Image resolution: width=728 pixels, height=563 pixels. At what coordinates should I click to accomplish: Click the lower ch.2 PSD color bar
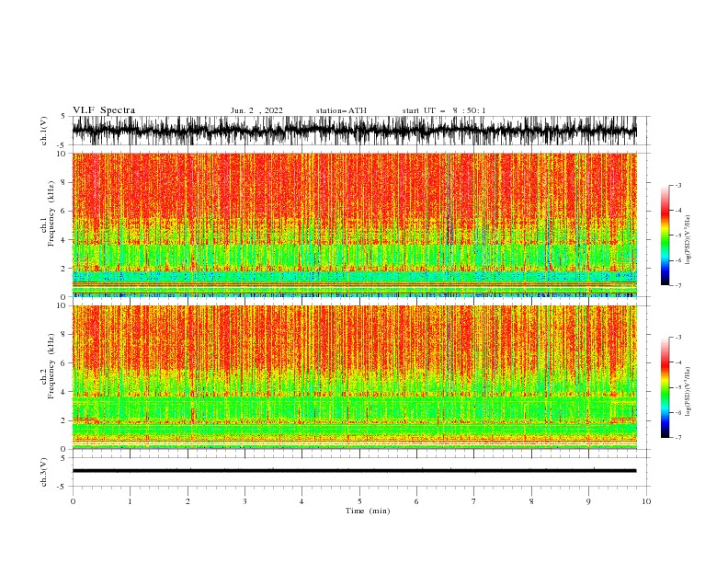[665, 387]
